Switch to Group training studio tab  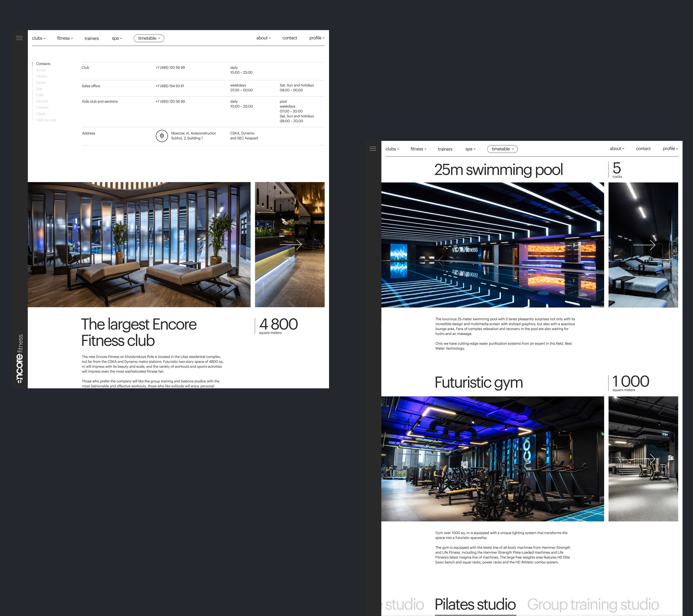pos(593,604)
